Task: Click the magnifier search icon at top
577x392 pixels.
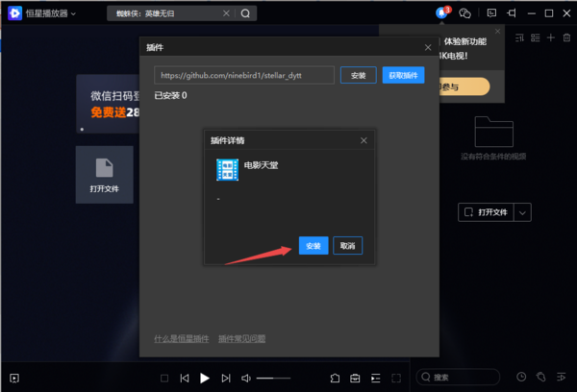Action: [x=245, y=13]
